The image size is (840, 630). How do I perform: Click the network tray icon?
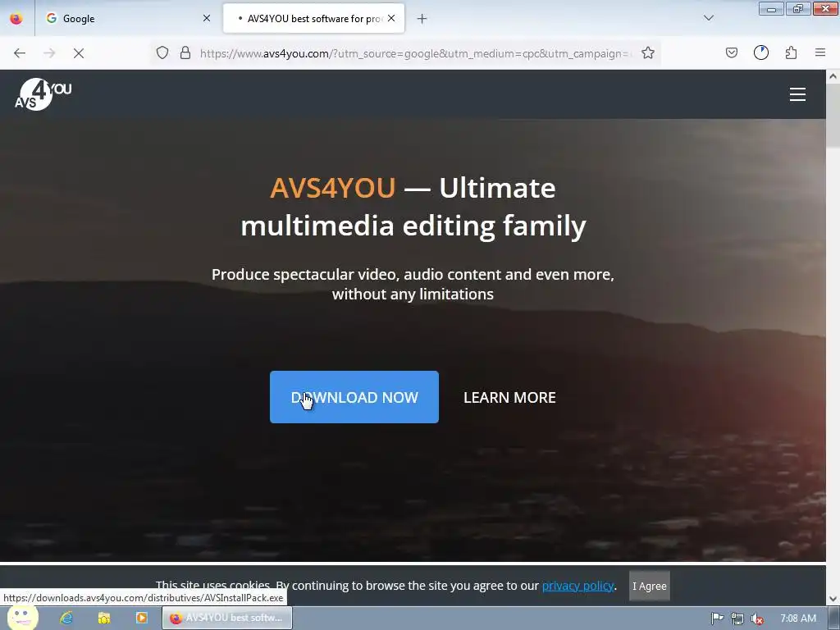point(737,619)
